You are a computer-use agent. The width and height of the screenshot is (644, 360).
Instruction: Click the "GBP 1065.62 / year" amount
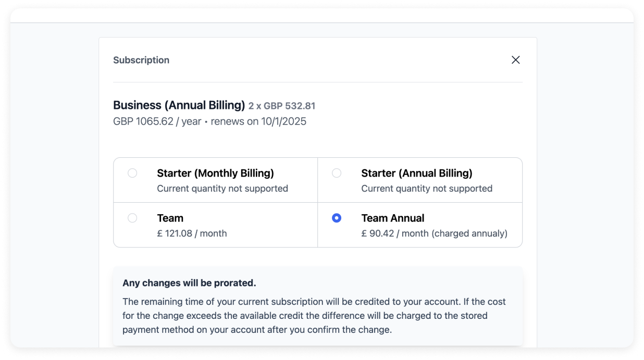point(157,122)
